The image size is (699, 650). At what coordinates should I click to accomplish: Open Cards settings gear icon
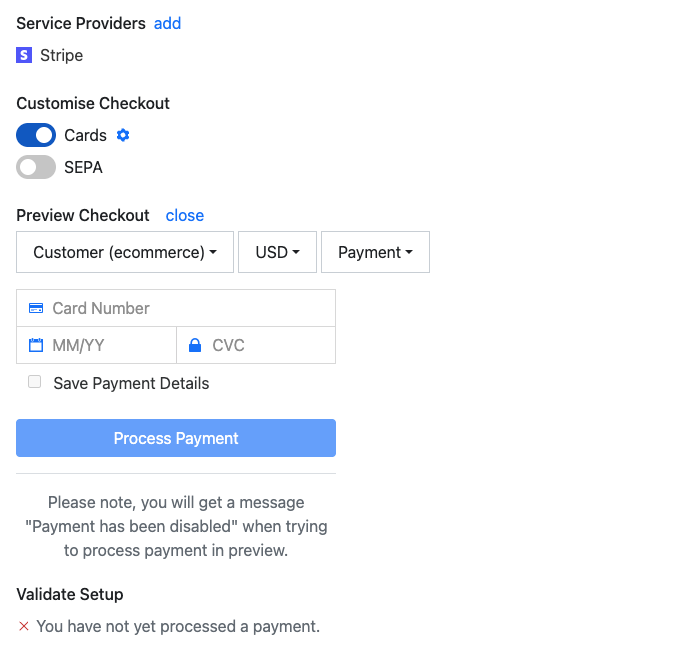(123, 135)
